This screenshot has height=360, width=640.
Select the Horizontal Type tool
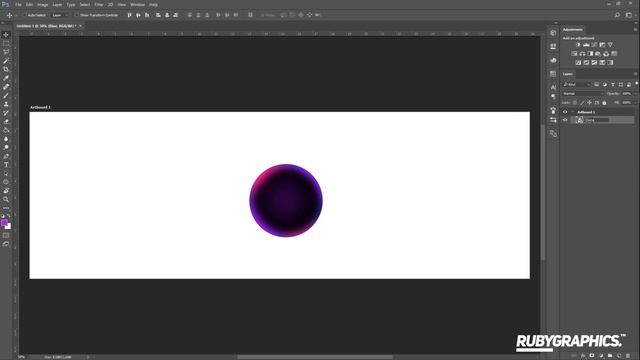pos(6,165)
